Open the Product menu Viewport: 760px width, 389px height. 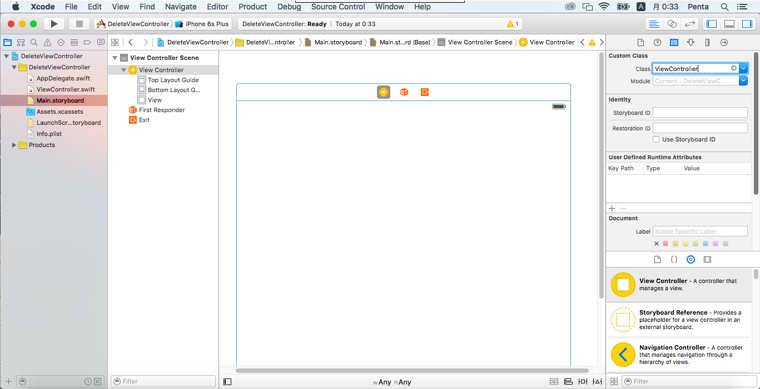click(253, 7)
